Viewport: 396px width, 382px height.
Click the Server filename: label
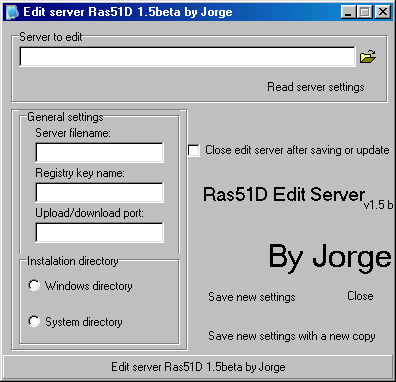73,133
